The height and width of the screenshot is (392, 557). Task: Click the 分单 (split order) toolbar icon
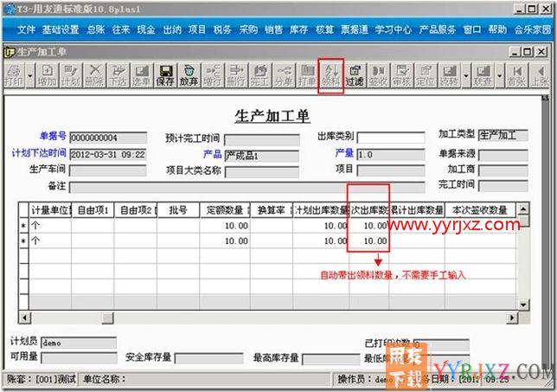click(x=283, y=75)
